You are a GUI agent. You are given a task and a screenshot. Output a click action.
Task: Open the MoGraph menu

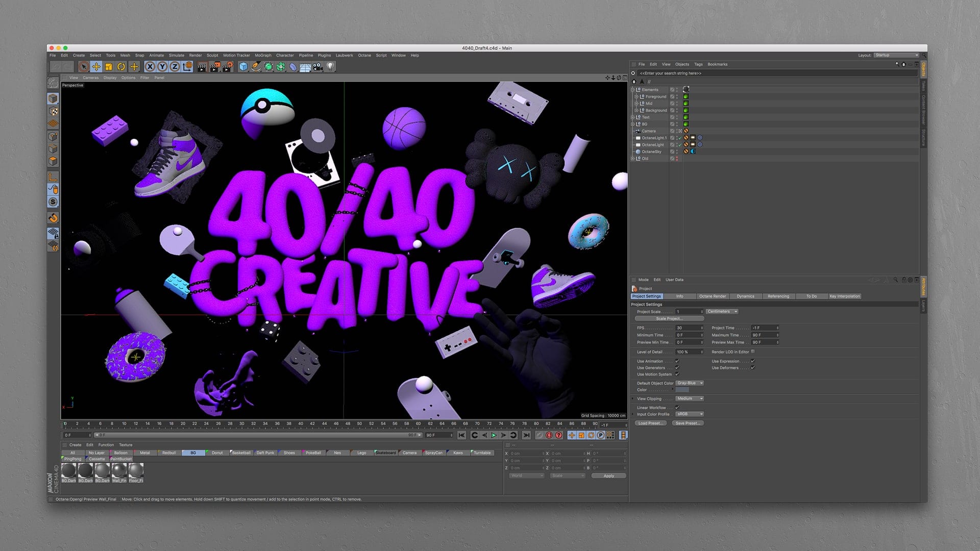263,55
